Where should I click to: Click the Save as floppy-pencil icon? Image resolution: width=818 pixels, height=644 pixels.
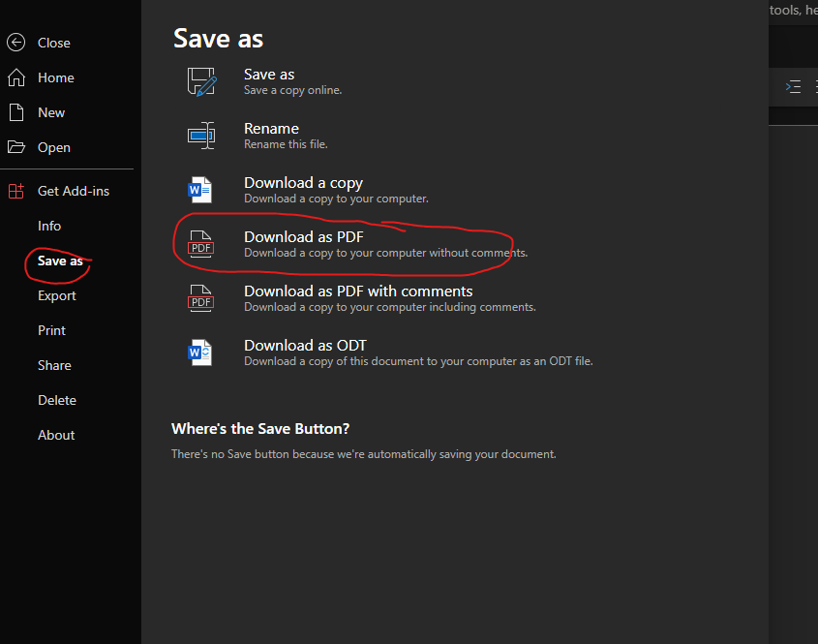coord(202,82)
